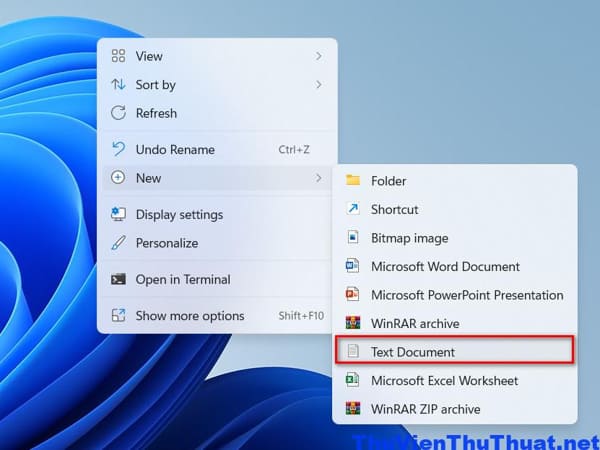
Task: Select Open in Terminal entry
Action: (217, 279)
